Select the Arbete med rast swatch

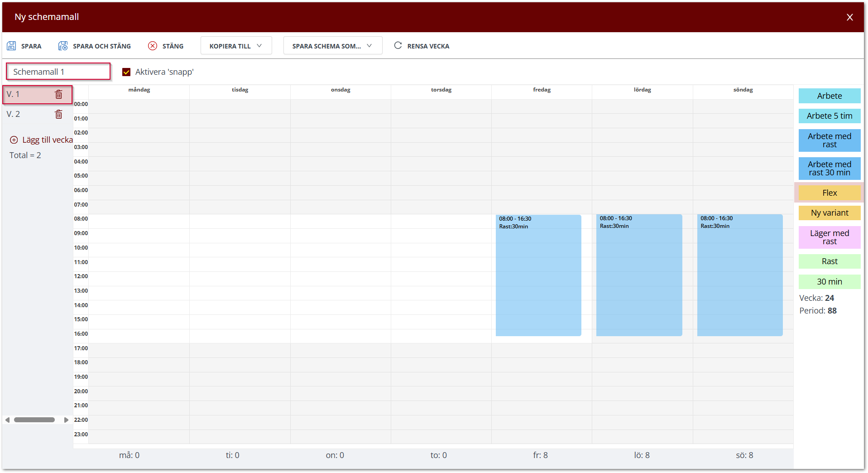pos(830,140)
